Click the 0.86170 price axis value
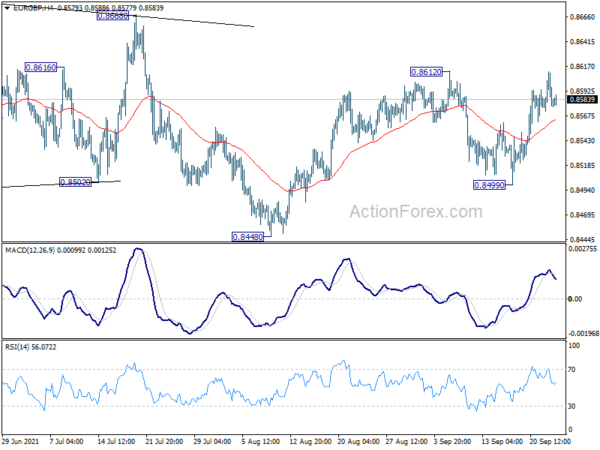 click(582, 67)
